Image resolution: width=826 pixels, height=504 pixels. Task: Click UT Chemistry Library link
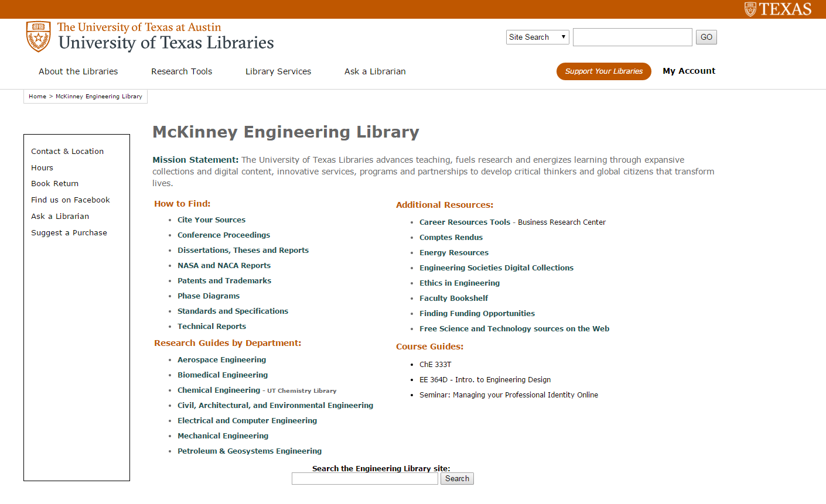[x=302, y=390]
